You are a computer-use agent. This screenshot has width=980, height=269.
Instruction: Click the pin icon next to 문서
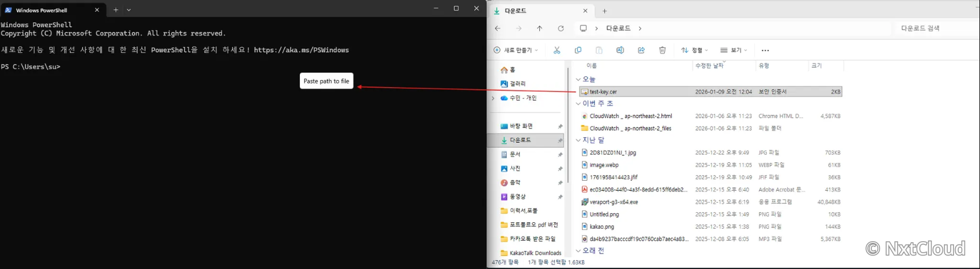pyautogui.click(x=560, y=155)
